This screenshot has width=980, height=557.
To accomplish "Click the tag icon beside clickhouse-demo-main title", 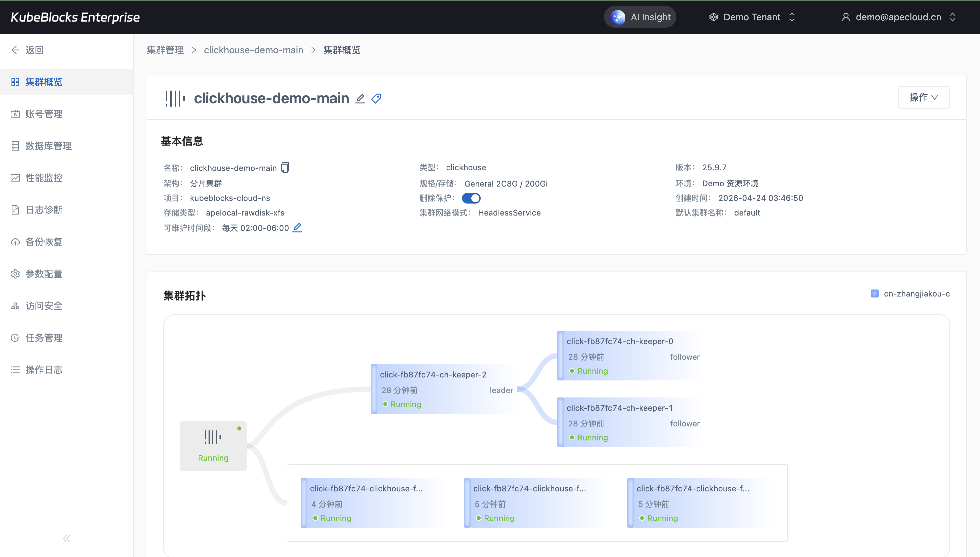I will point(376,99).
